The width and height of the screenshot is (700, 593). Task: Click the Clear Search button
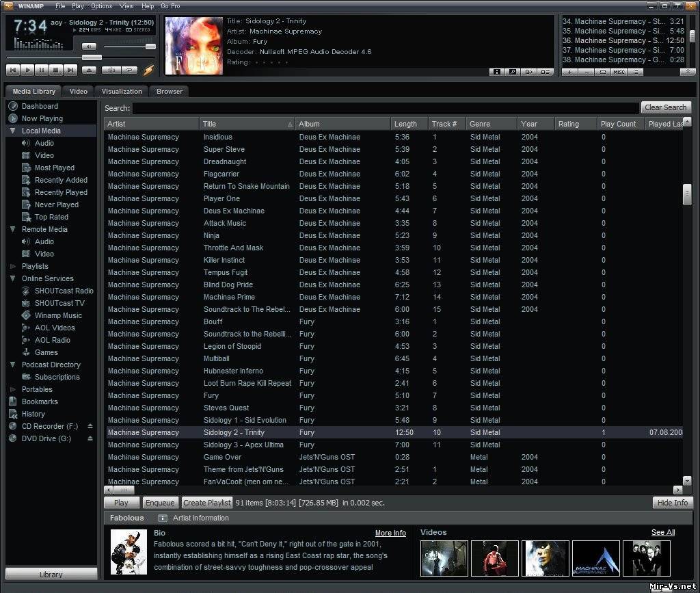tap(666, 107)
